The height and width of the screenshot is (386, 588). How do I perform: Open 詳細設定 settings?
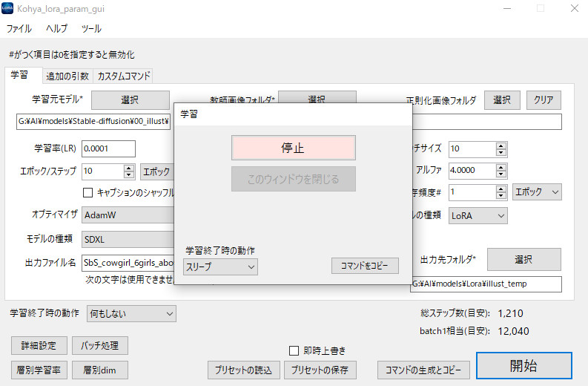[x=37, y=345]
